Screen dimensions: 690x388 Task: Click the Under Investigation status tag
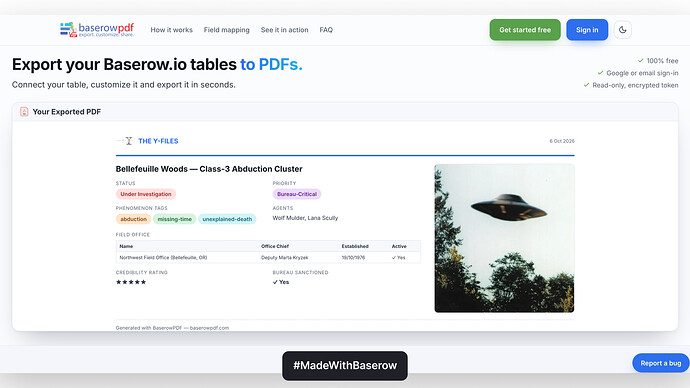pos(146,194)
